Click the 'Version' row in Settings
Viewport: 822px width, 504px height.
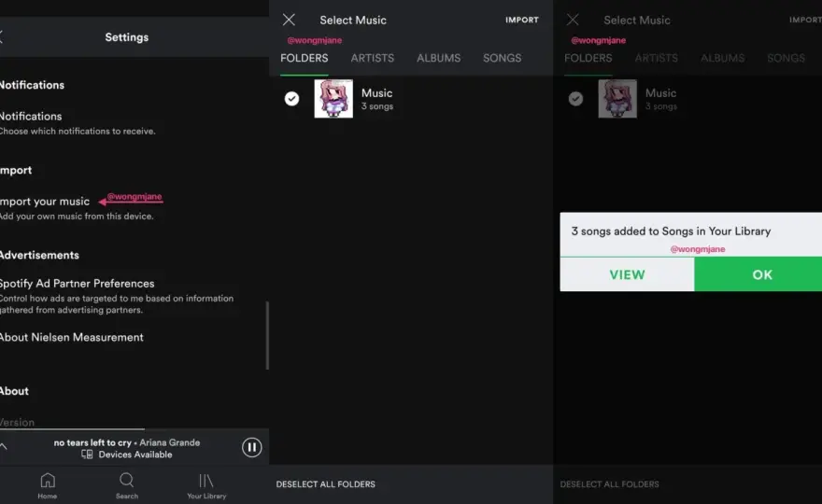point(18,422)
